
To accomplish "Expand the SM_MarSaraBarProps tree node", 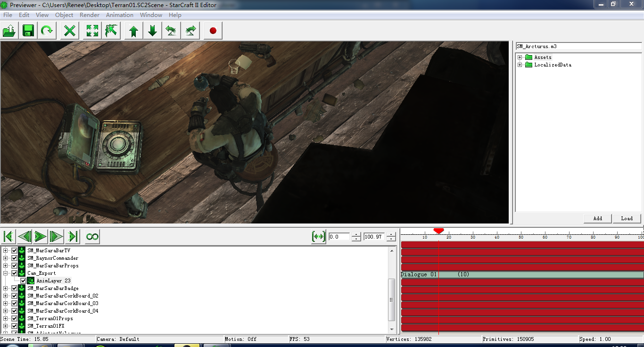I will point(5,265).
